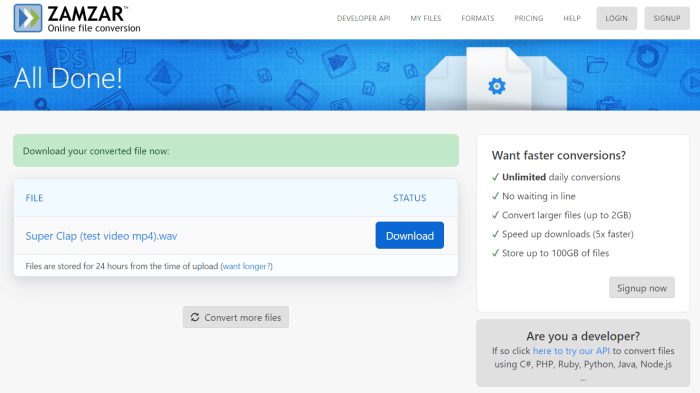This screenshot has width=700, height=393.
Task: Open Super Clap (test video mp4).wav link
Action: click(101, 236)
